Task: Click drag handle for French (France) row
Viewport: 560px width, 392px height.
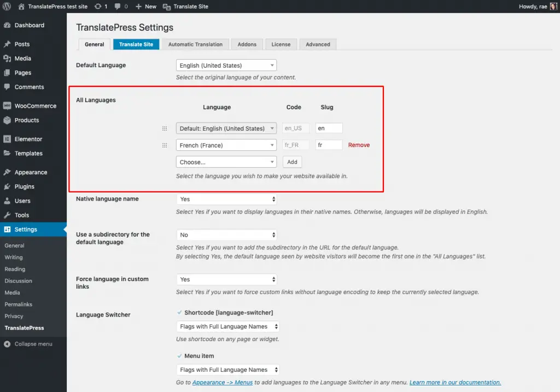Action: pyautogui.click(x=165, y=145)
